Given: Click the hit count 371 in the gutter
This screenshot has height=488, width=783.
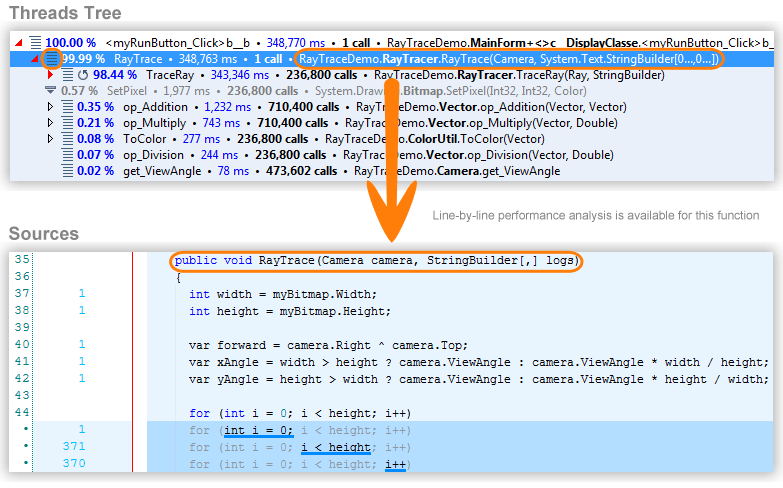Looking at the screenshot, I should pos(73,447).
